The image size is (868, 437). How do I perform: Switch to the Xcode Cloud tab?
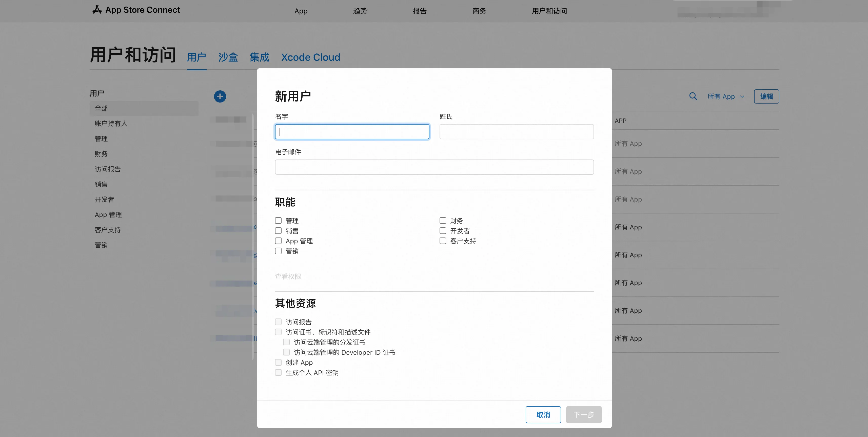click(x=311, y=57)
